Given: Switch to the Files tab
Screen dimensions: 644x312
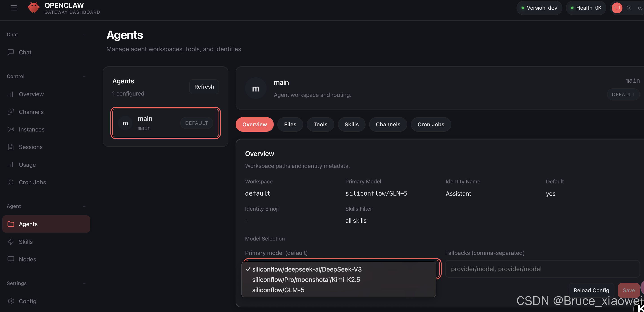Looking at the screenshot, I should [x=290, y=124].
